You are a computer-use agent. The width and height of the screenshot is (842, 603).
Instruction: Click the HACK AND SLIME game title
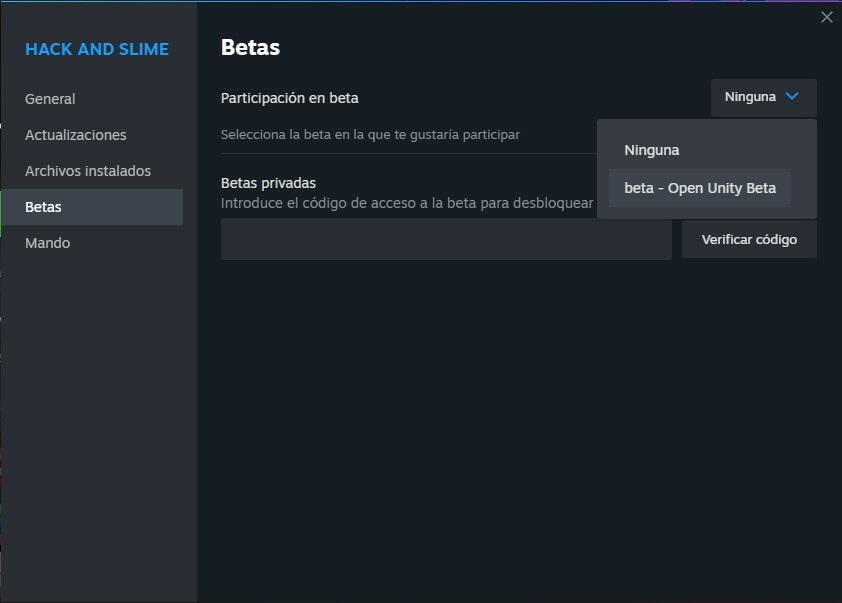96,48
